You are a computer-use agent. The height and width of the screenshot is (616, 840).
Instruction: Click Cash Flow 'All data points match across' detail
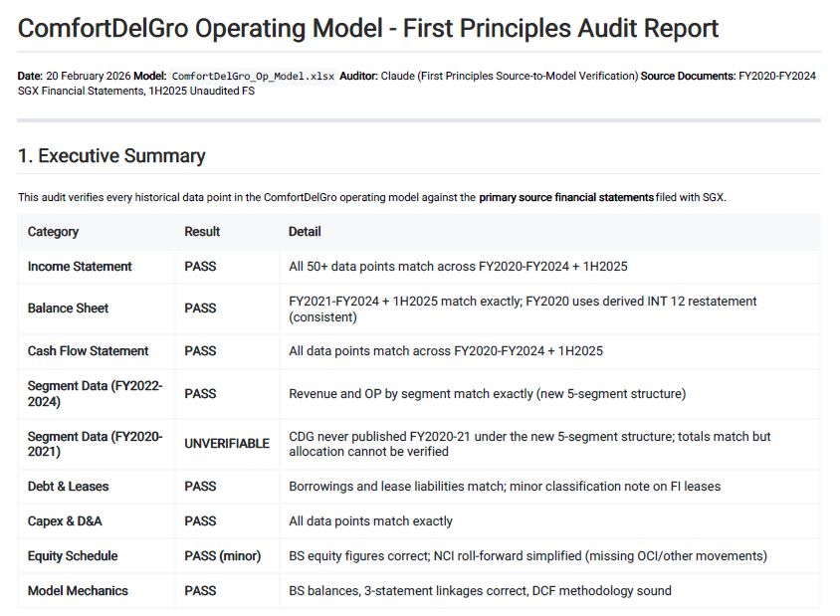pyautogui.click(x=446, y=351)
